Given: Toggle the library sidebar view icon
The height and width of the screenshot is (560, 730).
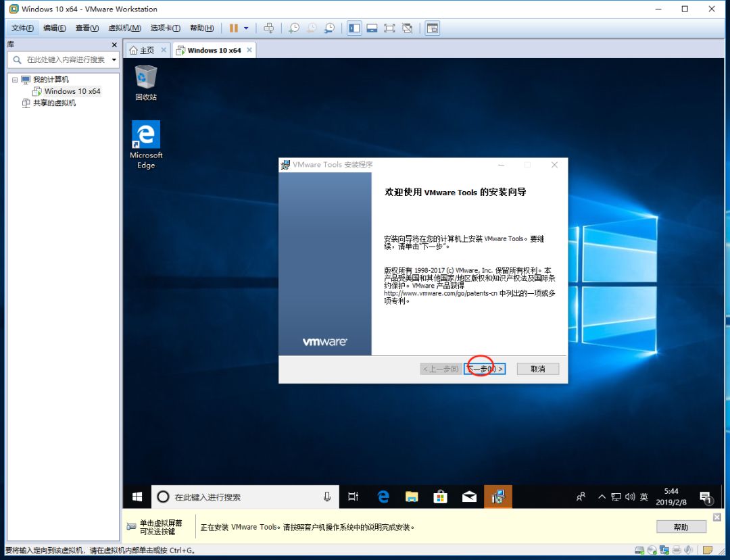Looking at the screenshot, I should pos(354,28).
